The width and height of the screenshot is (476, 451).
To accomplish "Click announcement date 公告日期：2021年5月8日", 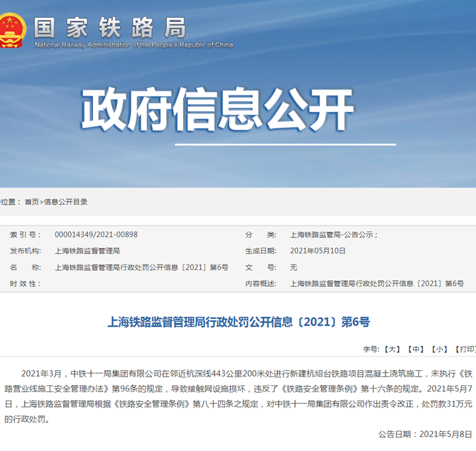I will (x=425, y=434).
